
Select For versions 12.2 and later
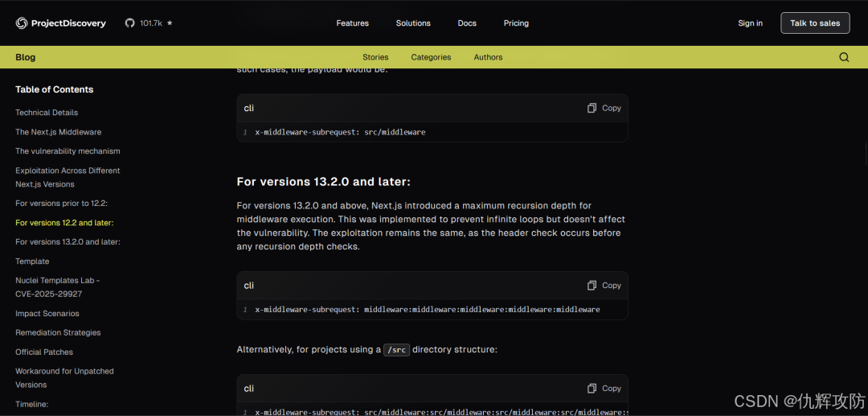click(x=64, y=223)
